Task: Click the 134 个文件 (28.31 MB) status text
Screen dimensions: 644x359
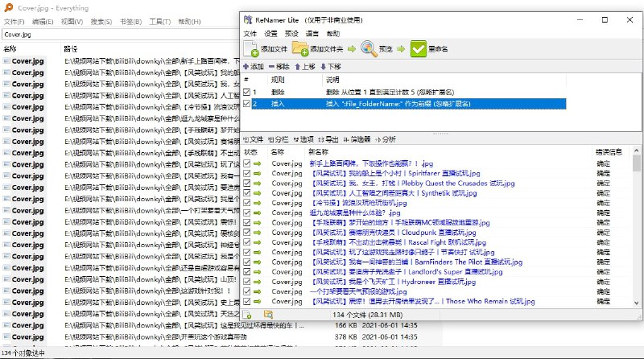Action: [x=368, y=315]
